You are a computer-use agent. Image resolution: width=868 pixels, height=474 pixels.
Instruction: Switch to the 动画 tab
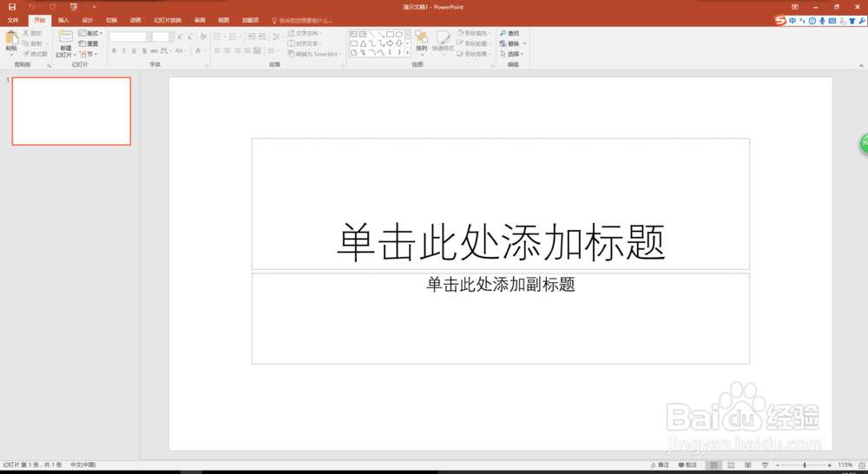[x=135, y=21]
